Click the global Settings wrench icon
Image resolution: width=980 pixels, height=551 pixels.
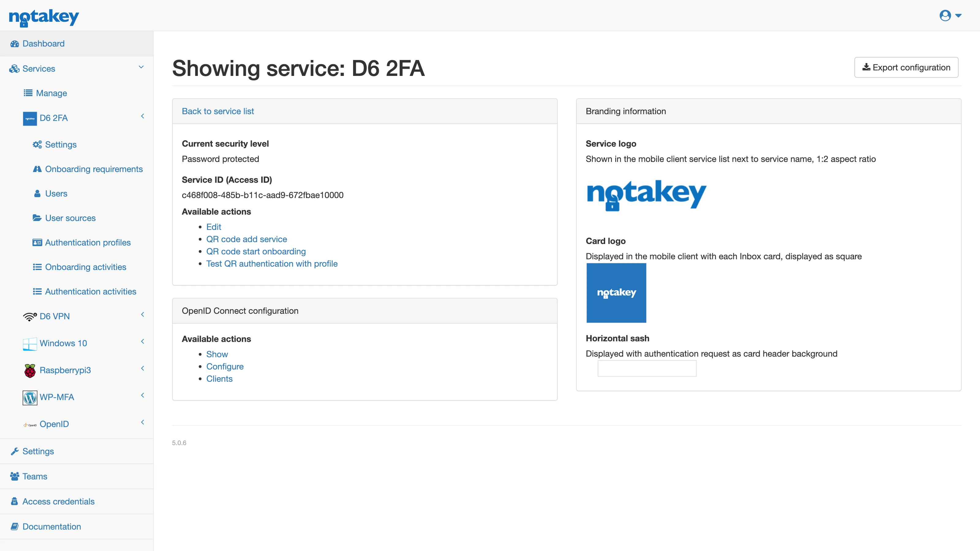(x=14, y=452)
